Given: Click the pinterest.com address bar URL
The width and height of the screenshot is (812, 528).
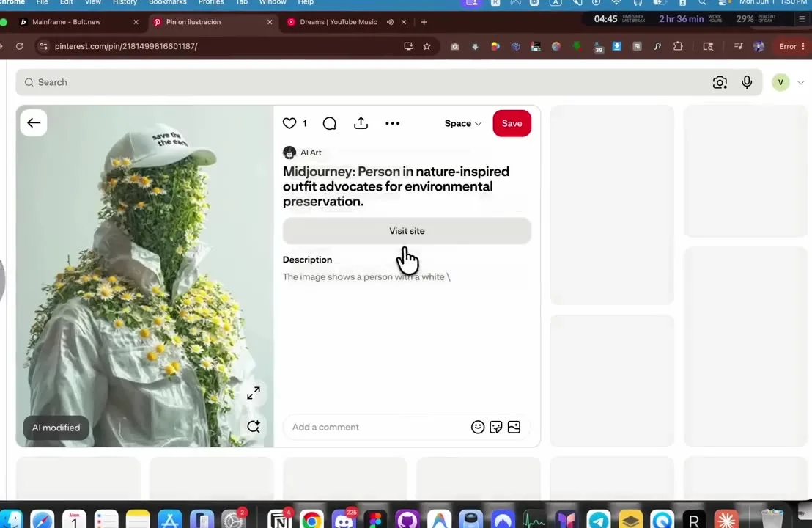Looking at the screenshot, I should tap(126, 46).
